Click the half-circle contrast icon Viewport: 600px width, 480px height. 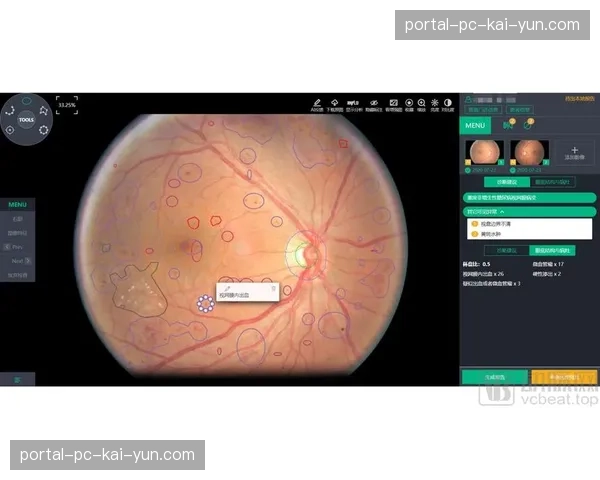point(448,104)
